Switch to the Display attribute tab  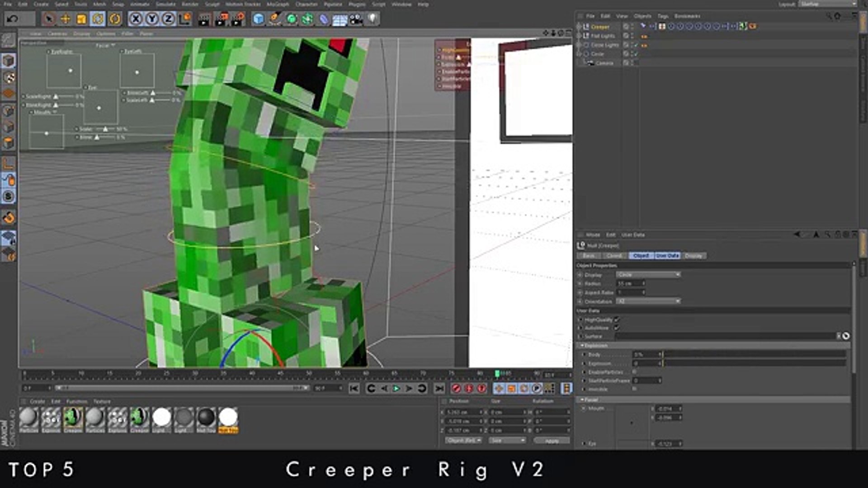pos(693,256)
